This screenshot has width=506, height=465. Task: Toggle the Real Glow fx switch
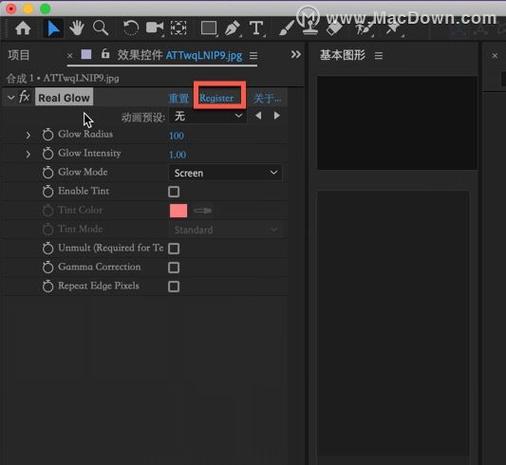[x=24, y=97]
